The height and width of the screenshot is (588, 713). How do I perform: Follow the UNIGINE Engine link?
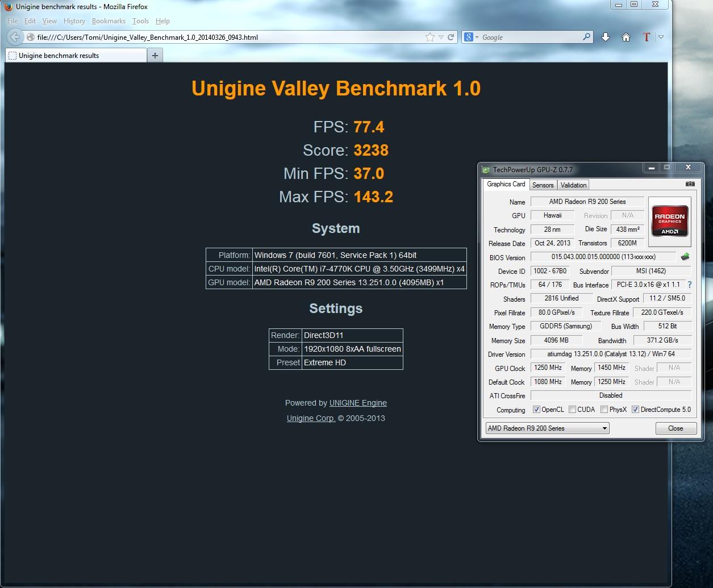coord(358,403)
